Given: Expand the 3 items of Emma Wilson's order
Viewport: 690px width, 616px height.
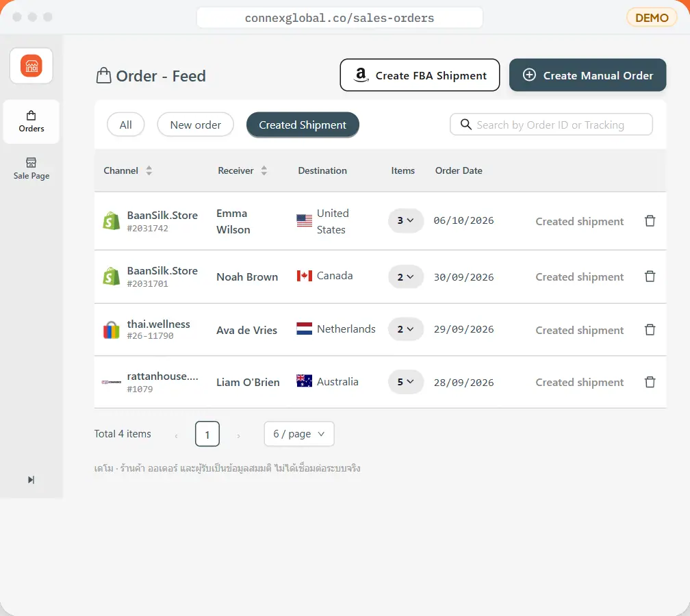Looking at the screenshot, I should [405, 220].
